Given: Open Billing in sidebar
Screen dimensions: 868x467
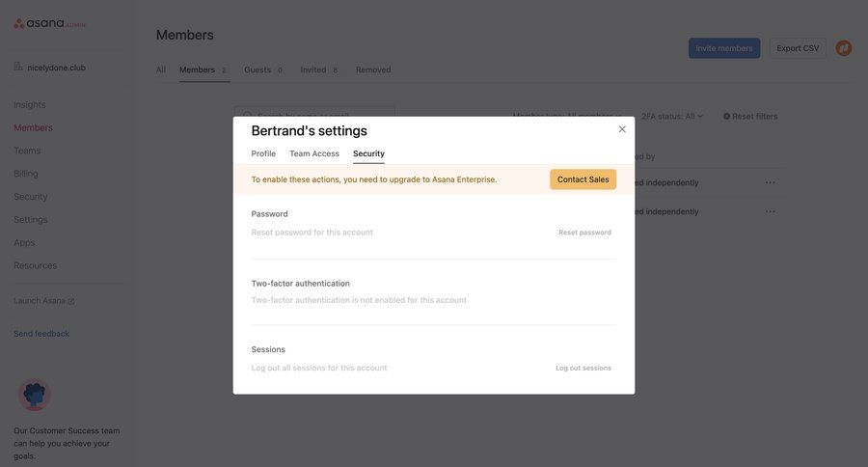Looking at the screenshot, I should tap(26, 174).
